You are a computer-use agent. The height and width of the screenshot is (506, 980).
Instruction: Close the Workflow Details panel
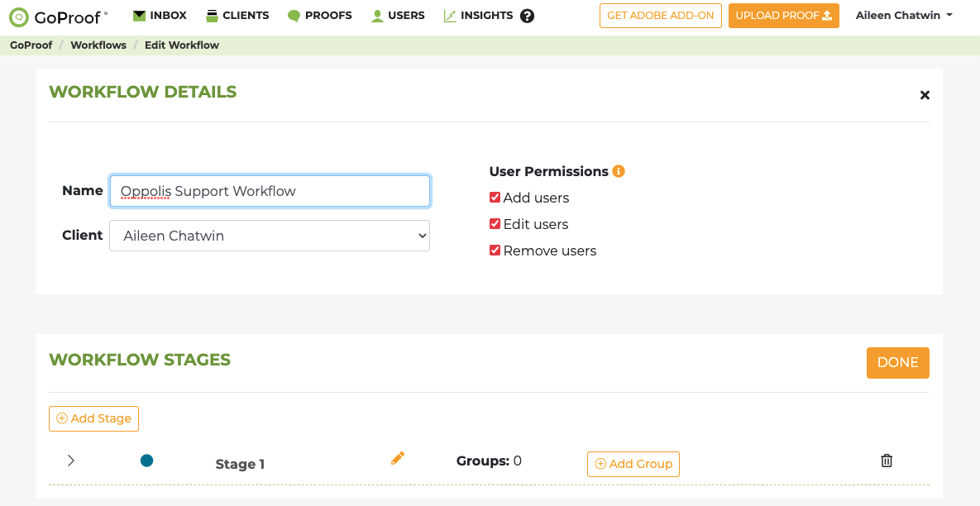click(925, 95)
